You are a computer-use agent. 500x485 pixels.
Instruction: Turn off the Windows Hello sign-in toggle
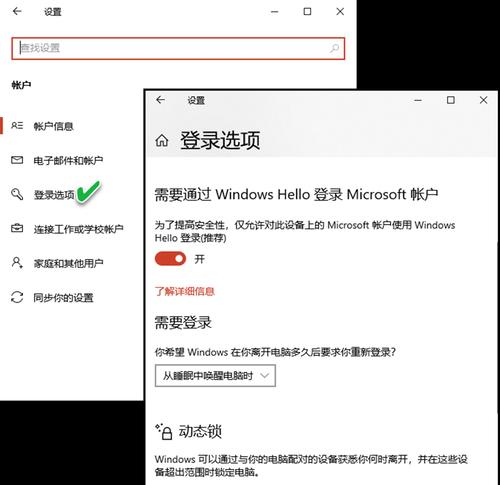point(170,259)
